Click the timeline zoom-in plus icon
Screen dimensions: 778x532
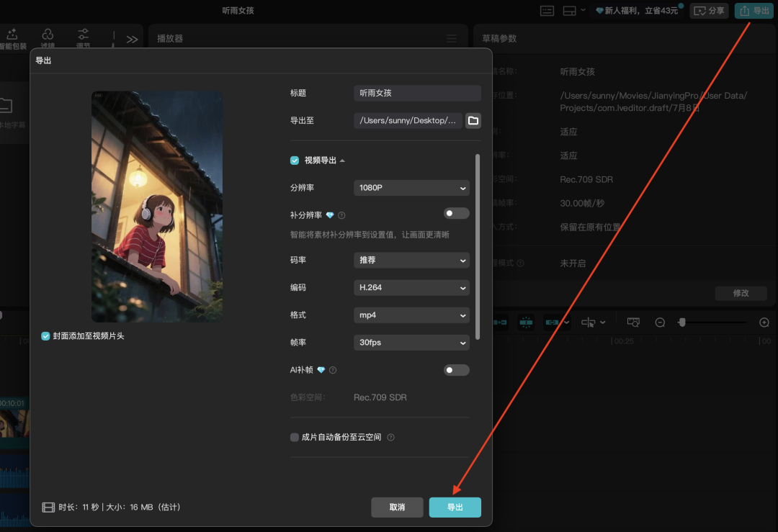click(x=764, y=323)
